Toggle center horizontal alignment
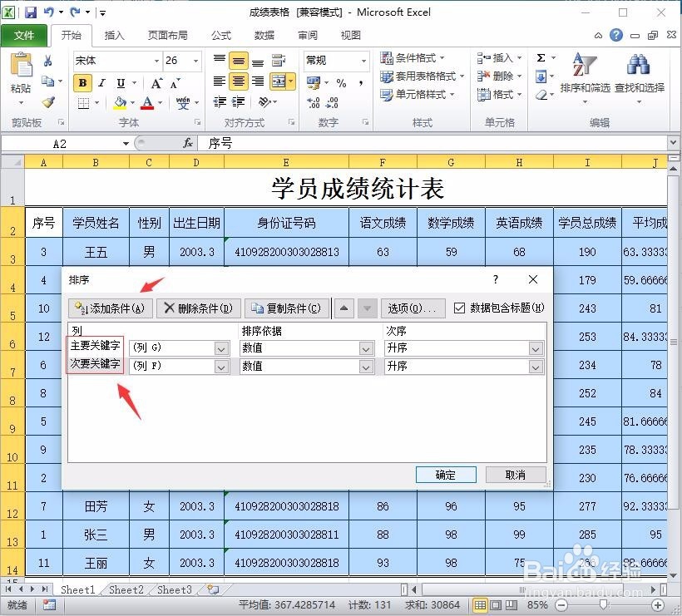 239,81
